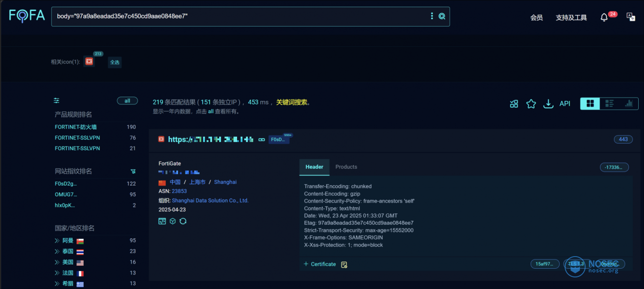Viewport: 644px width, 289px height.
Task: Open the notifications bell
Action: click(x=604, y=17)
